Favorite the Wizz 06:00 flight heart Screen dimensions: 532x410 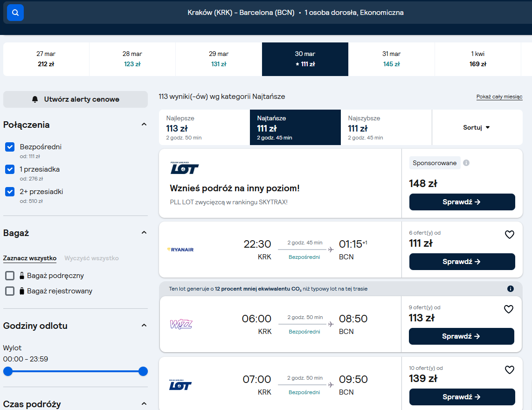508,309
